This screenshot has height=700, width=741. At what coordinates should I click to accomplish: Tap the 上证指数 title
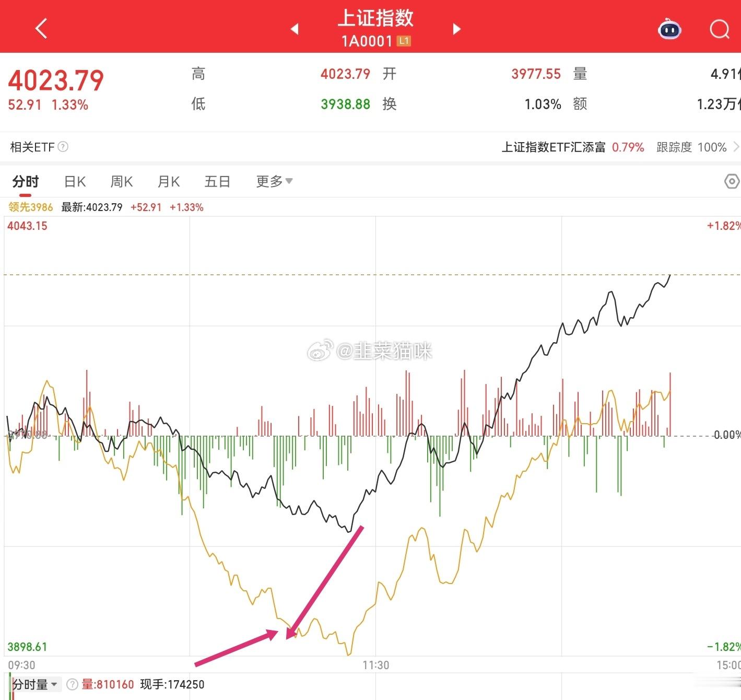click(x=375, y=18)
